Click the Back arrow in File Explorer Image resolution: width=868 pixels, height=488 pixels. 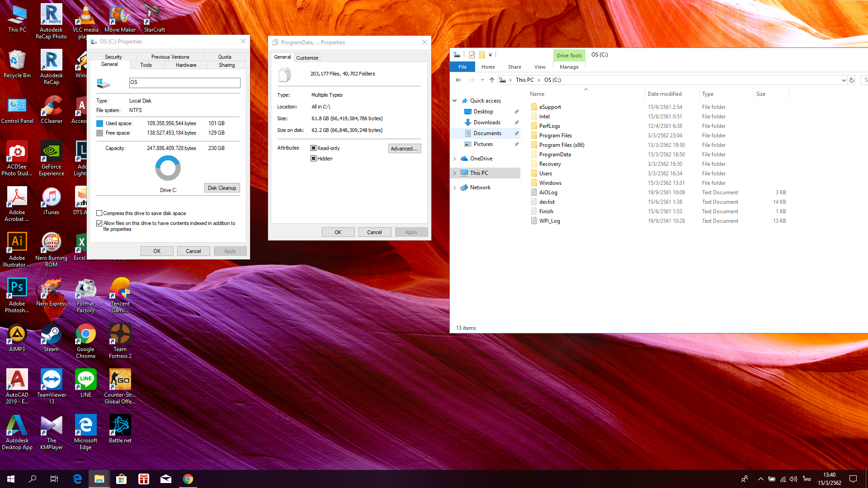tap(458, 80)
